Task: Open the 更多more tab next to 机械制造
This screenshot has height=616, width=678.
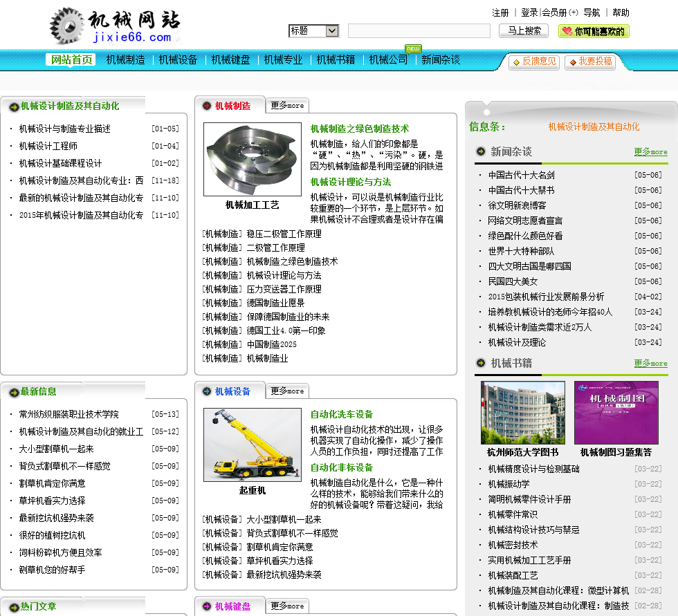Action: click(287, 106)
